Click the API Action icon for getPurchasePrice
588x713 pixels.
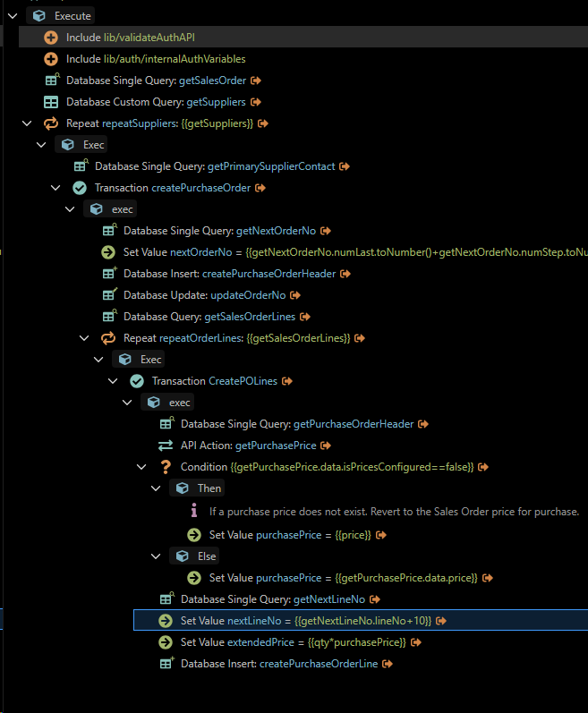166,446
